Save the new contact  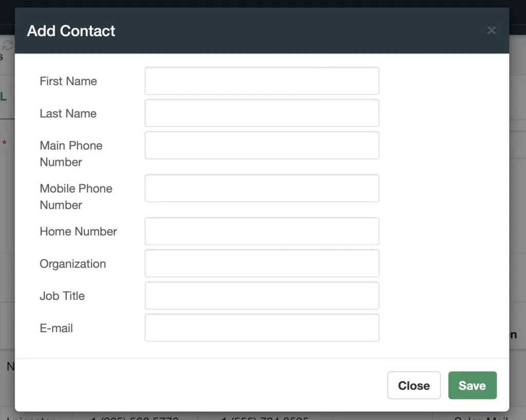(x=473, y=385)
